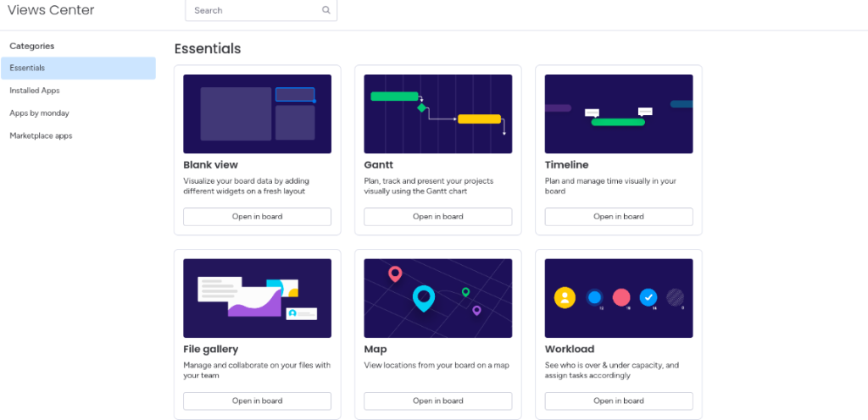Click the Views Center heading
The width and height of the screenshot is (868, 420).
pyautogui.click(x=51, y=10)
